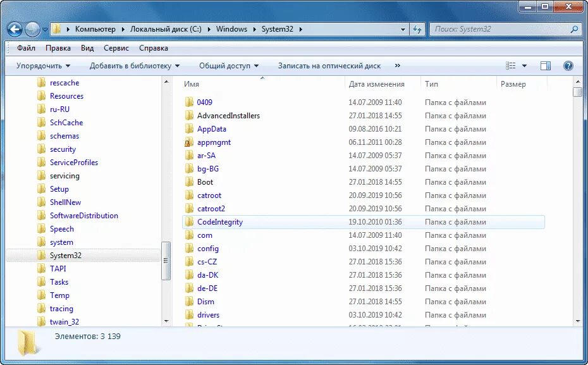Click Записать на оптический диск
Viewport: 588px width, 365px height.
(329, 66)
